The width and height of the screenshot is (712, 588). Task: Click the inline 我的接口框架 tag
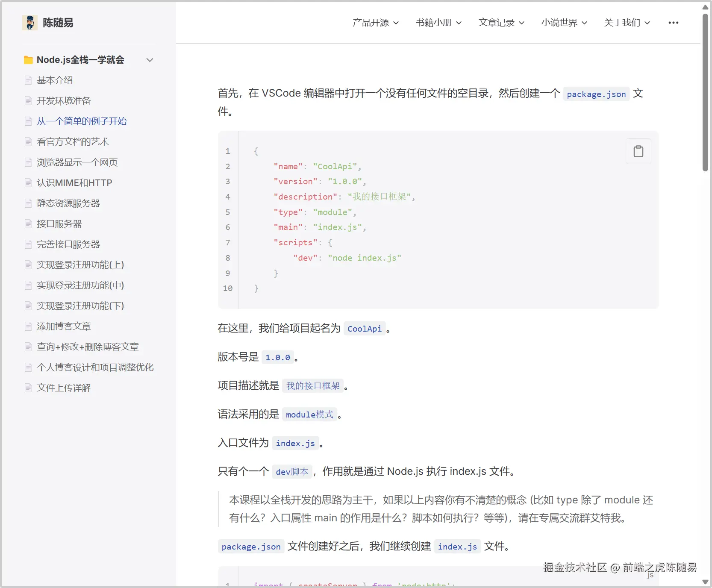click(313, 386)
